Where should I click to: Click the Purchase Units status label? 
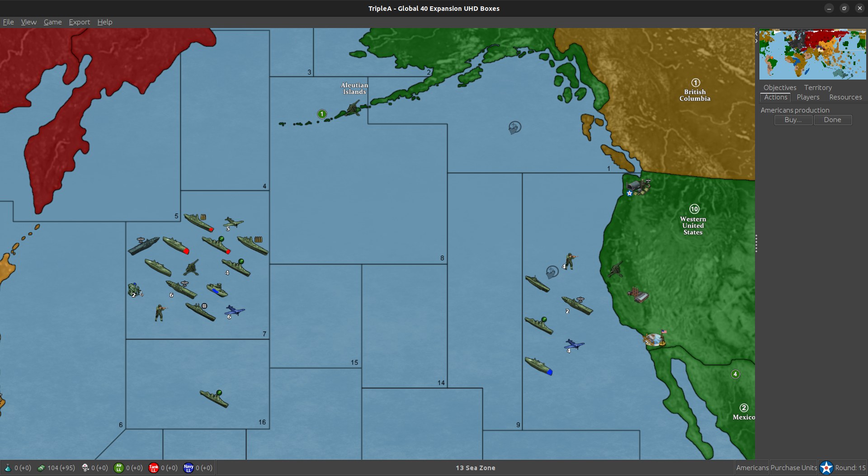[x=794, y=468]
